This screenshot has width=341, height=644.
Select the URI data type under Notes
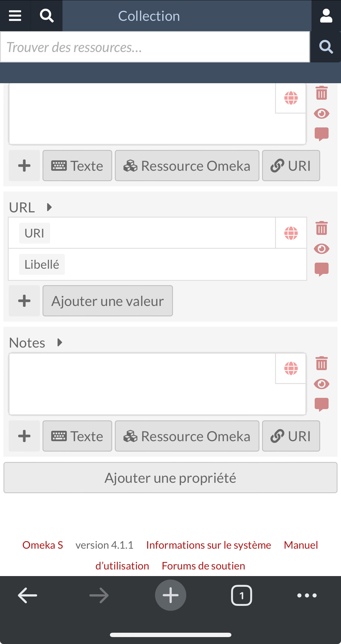click(x=291, y=436)
